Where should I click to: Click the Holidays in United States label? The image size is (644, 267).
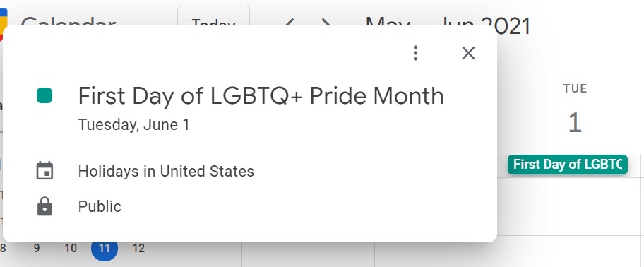(166, 171)
